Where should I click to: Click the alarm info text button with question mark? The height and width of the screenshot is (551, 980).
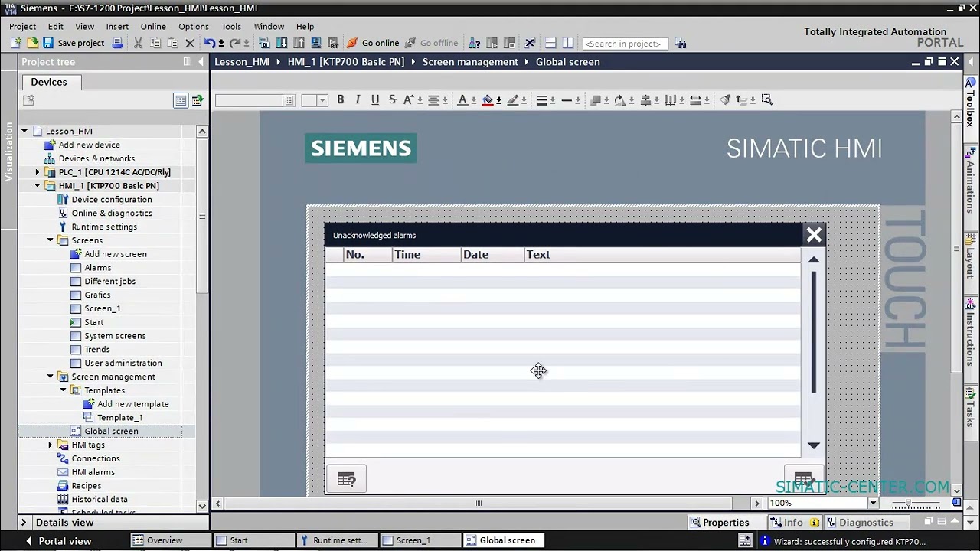click(346, 479)
